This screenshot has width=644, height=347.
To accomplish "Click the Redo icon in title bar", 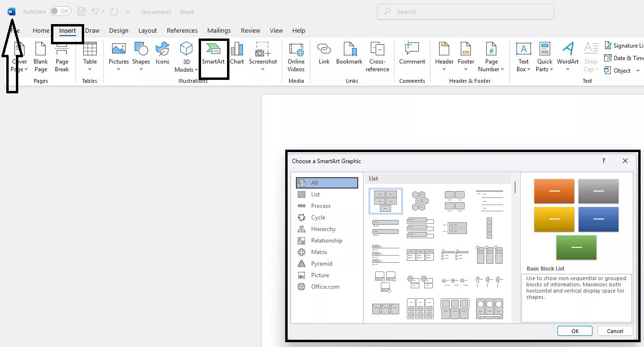I will [114, 11].
